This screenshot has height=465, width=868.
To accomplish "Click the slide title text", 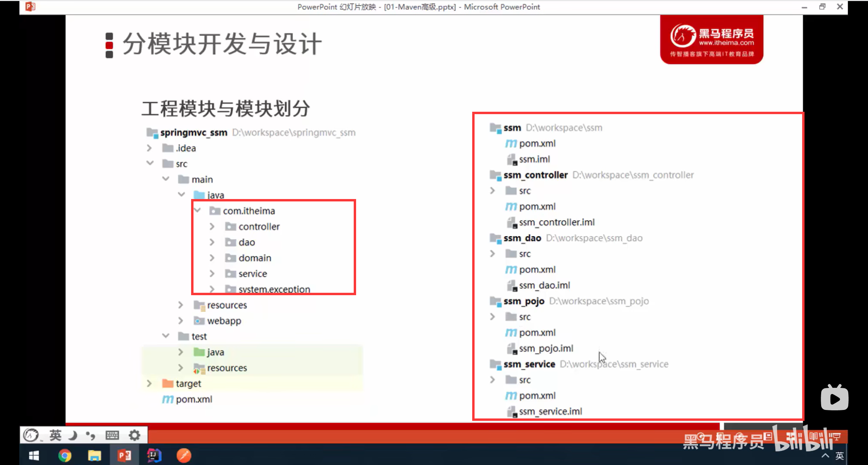I will pos(222,44).
